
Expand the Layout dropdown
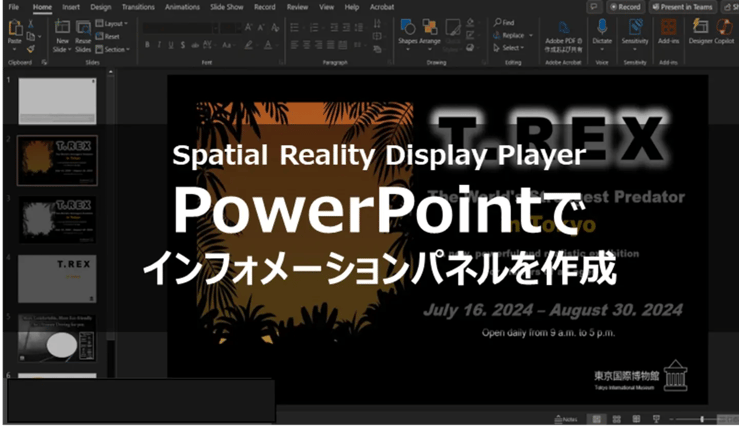pyautogui.click(x=115, y=22)
